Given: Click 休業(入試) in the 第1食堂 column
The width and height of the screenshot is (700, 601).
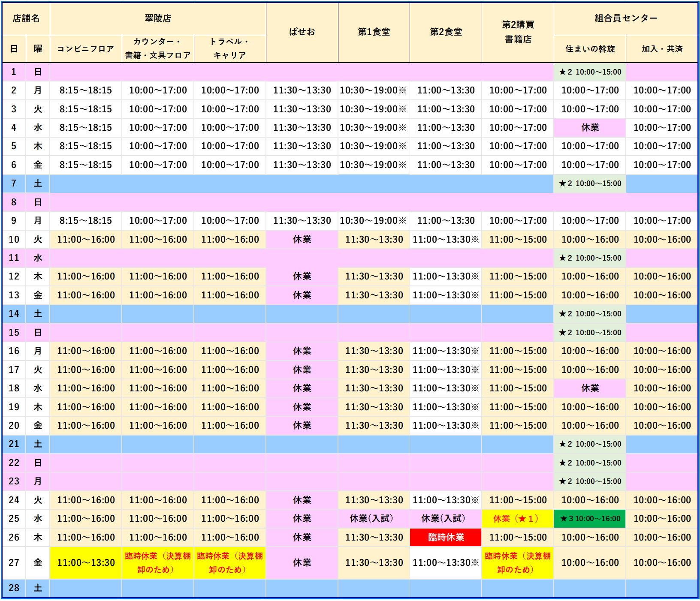Looking at the screenshot, I should coord(374,519).
